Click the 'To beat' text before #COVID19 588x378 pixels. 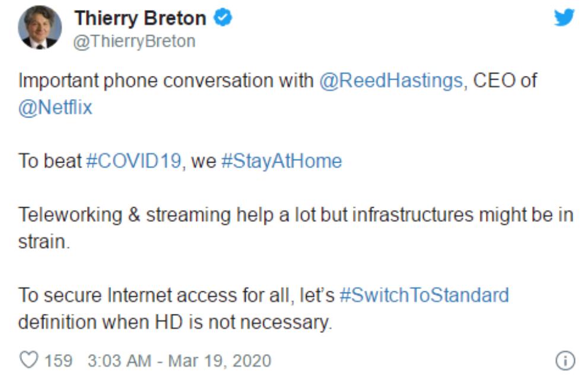pyautogui.click(x=49, y=161)
